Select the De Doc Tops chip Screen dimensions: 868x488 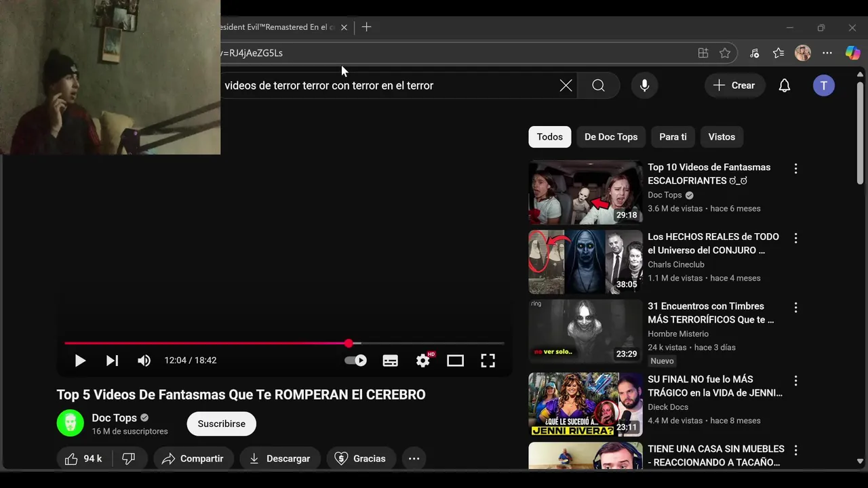(611, 137)
